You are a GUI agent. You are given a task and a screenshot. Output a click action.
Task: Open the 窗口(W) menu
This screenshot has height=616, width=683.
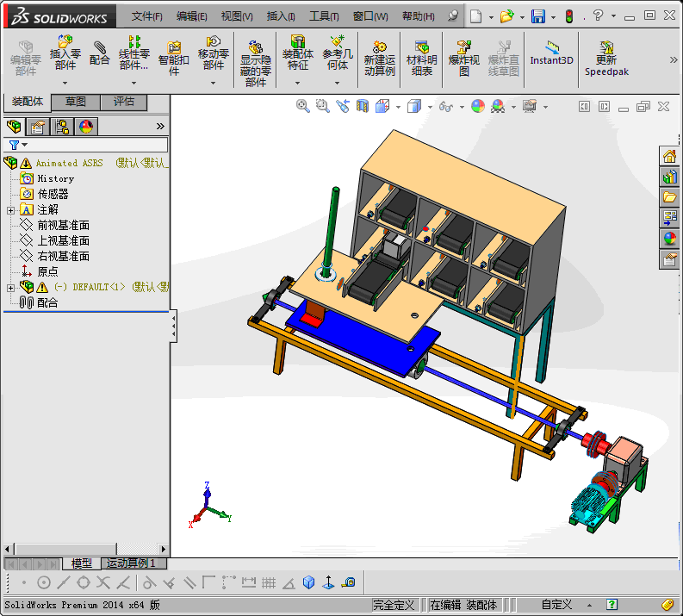[x=370, y=16]
